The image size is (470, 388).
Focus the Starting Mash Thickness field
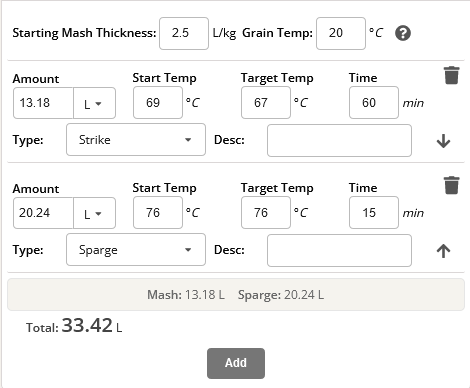point(184,33)
